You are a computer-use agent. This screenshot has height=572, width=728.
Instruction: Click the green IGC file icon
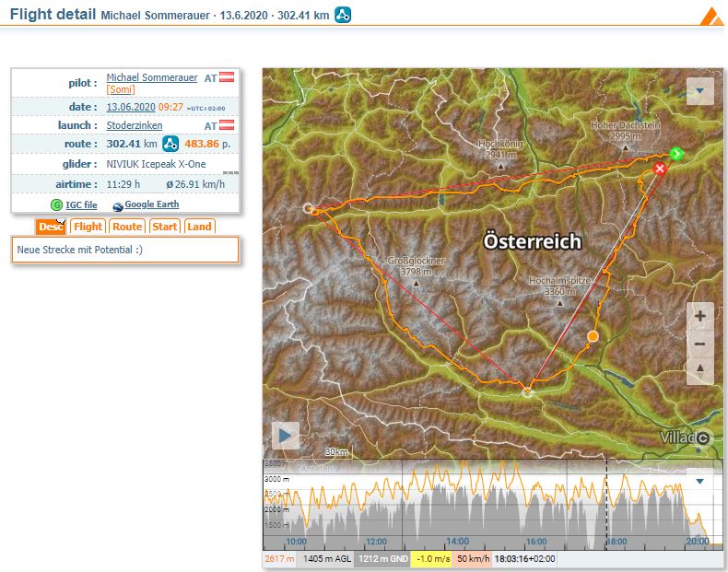(57, 205)
